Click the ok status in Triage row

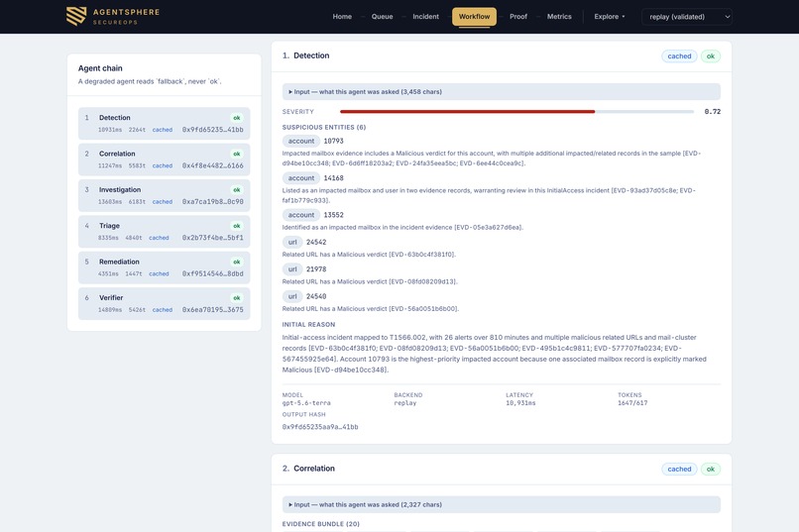[x=237, y=226]
